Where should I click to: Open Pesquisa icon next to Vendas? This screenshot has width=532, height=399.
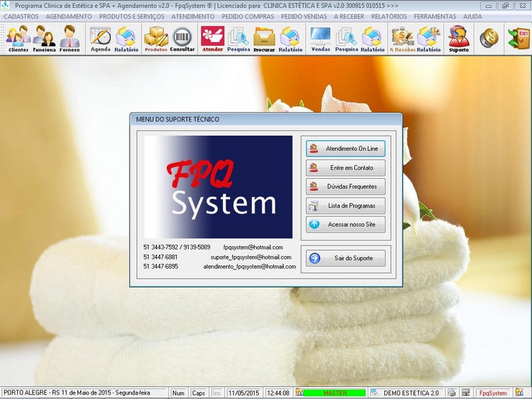pos(346,39)
